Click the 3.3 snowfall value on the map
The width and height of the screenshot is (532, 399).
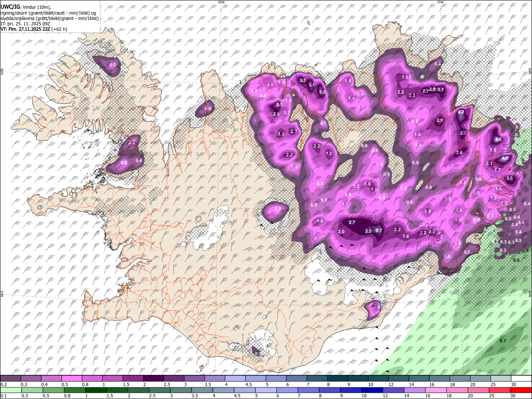303,81
